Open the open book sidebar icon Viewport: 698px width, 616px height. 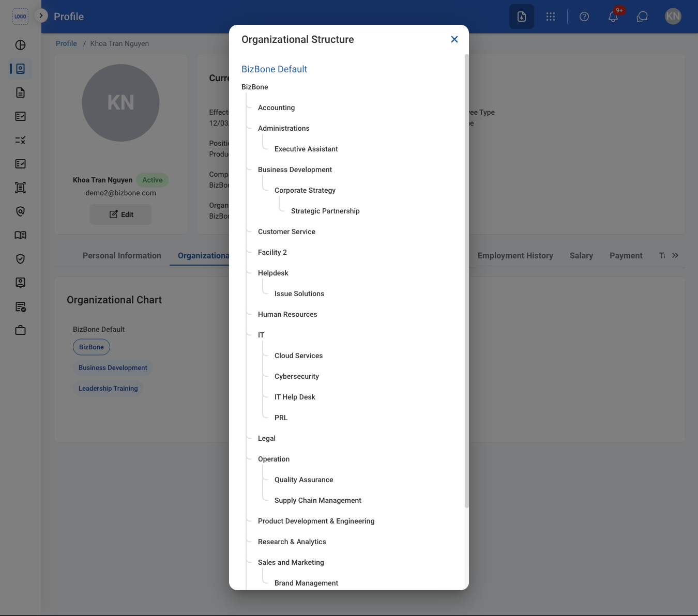(x=21, y=235)
